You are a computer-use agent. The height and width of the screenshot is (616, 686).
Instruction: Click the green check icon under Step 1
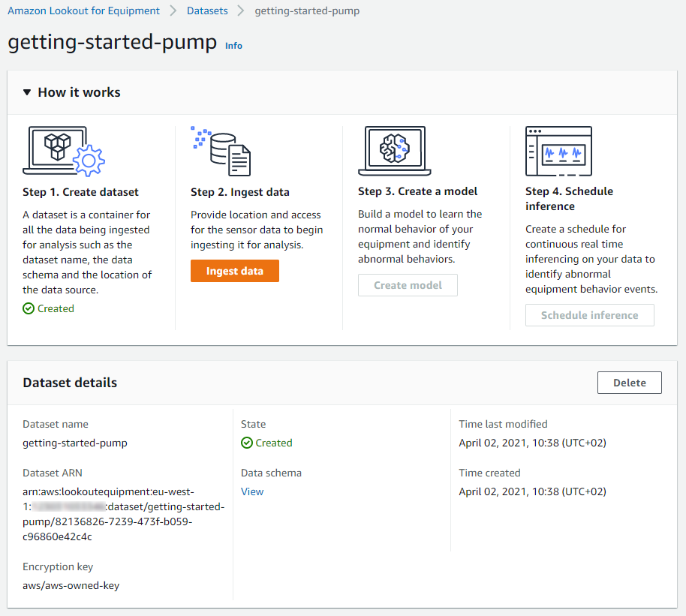pos(29,309)
